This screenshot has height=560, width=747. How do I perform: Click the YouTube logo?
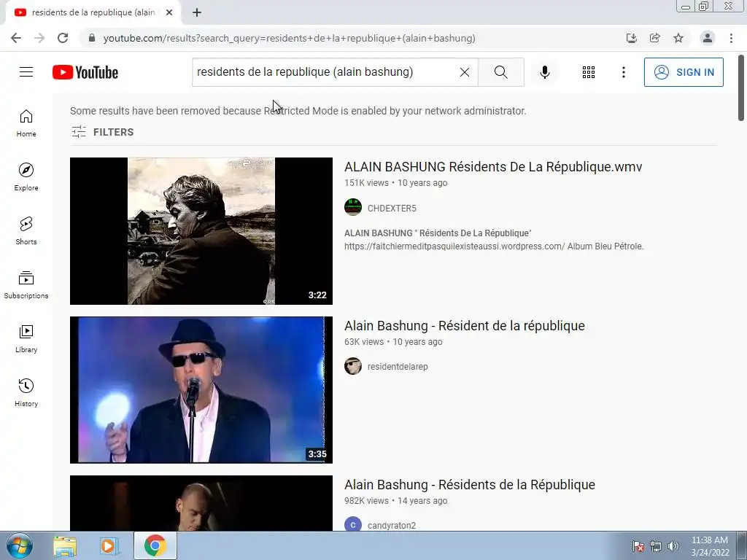pos(85,72)
